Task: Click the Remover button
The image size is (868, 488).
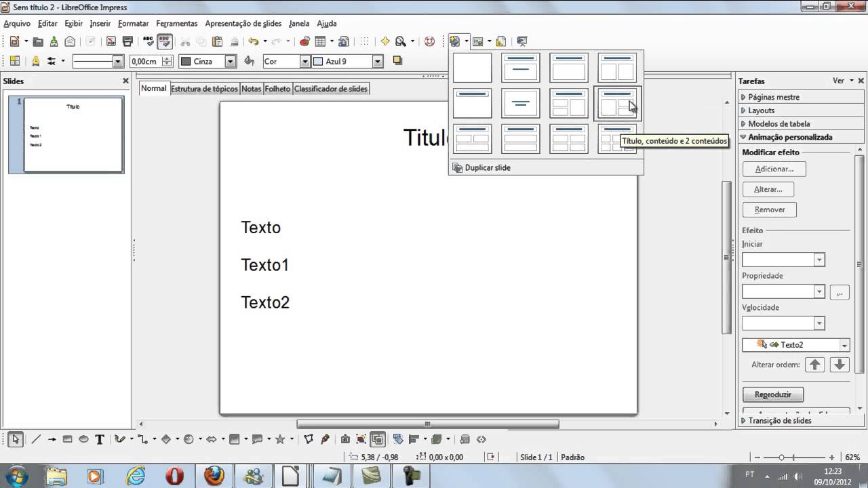Action: (770, 209)
